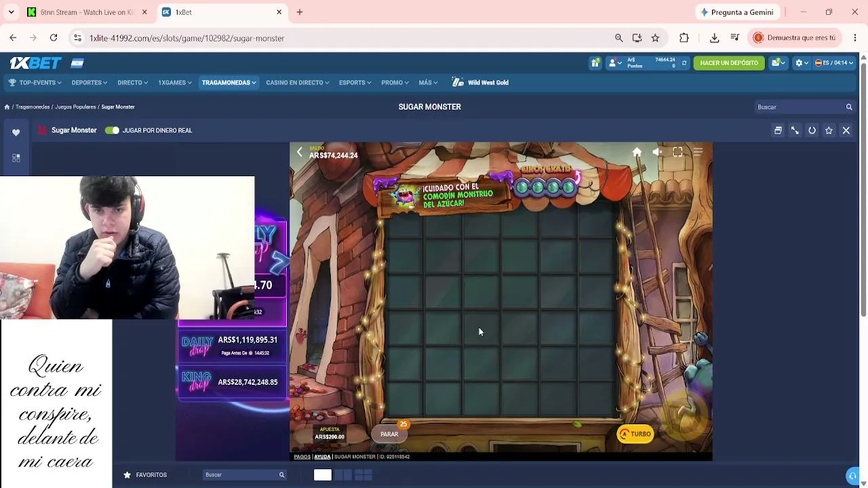
Task: Open game in a separate window
Action: coord(778,130)
